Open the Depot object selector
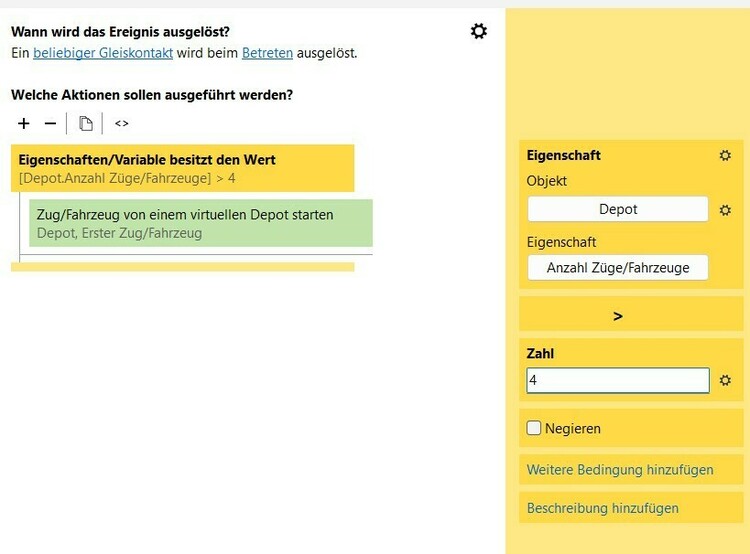 click(618, 210)
